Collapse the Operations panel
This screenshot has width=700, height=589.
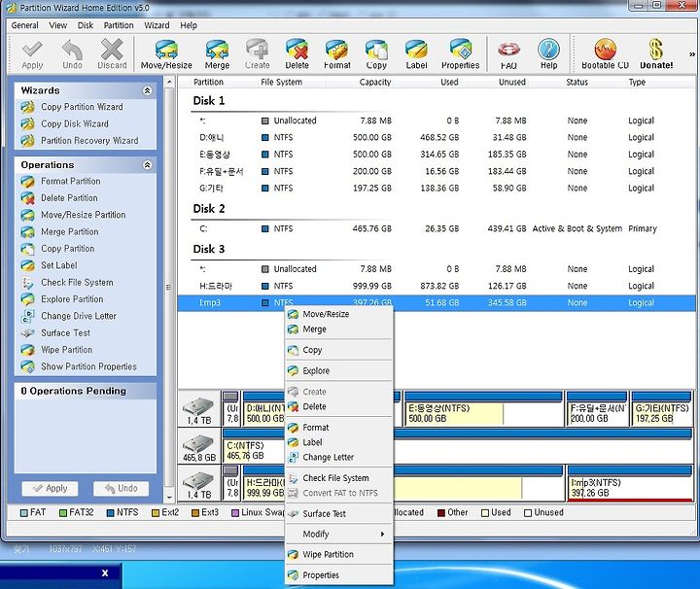(x=148, y=165)
